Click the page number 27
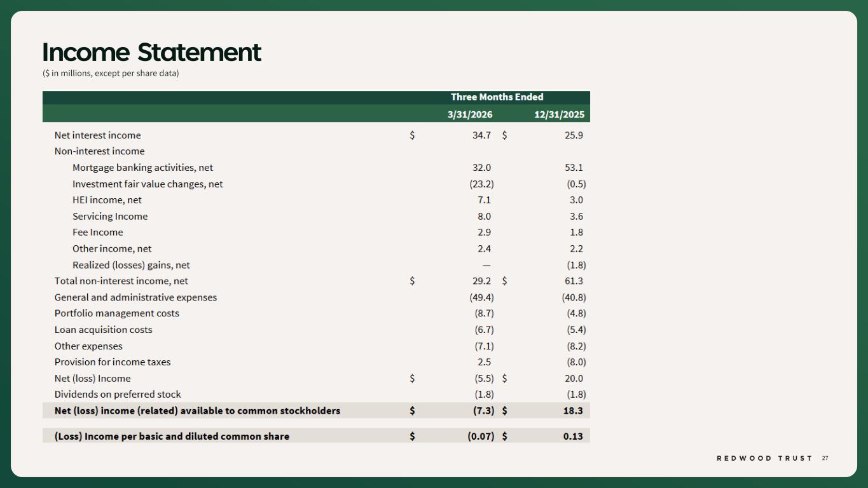The image size is (868, 488). [x=825, y=458]
